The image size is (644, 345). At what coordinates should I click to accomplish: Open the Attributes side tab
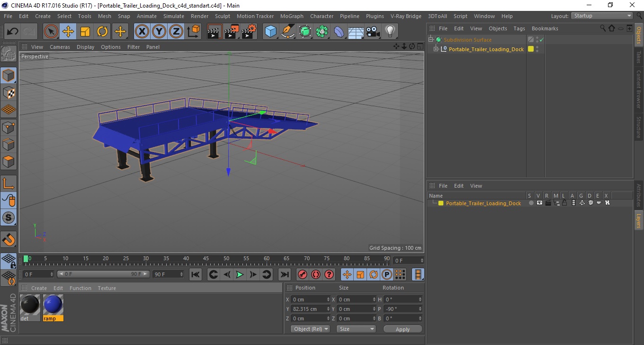click(639, 195)
